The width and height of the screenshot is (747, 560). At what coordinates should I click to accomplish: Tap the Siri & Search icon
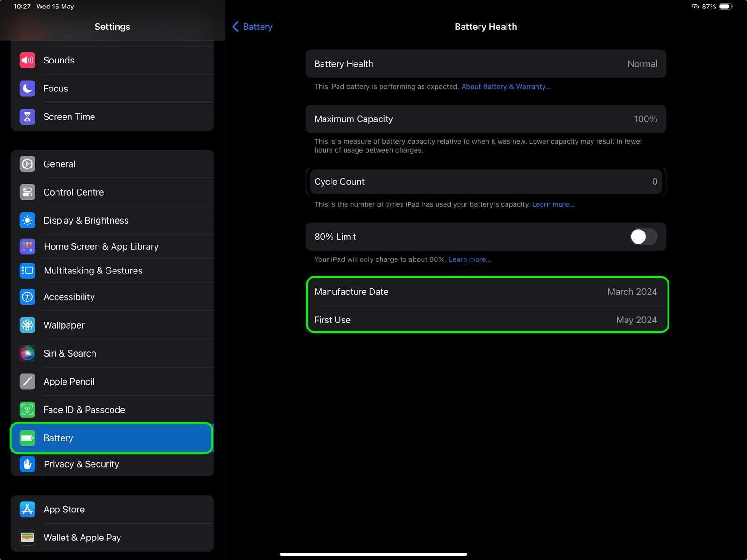(27, 353)
